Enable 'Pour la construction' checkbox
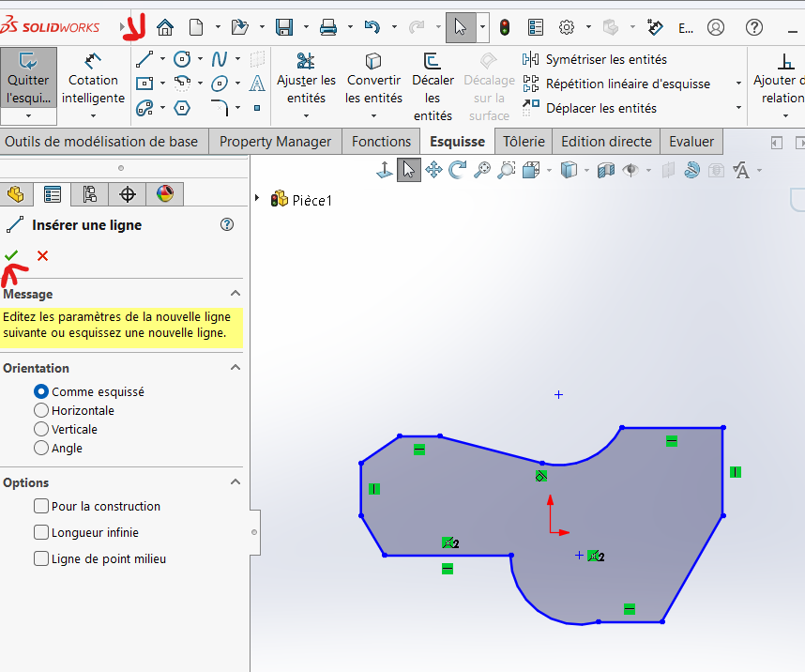This screenshot has width=805, height=672. (x=41, y=506)
